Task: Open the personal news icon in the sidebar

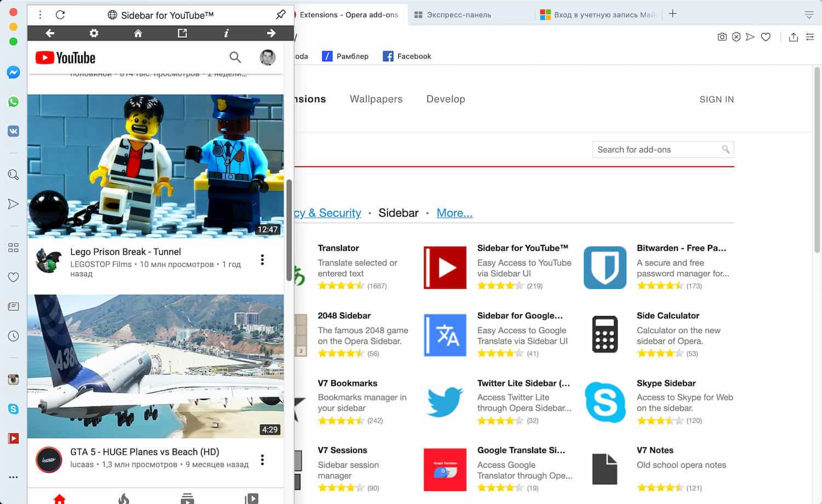Action: [x=13, y=307]
